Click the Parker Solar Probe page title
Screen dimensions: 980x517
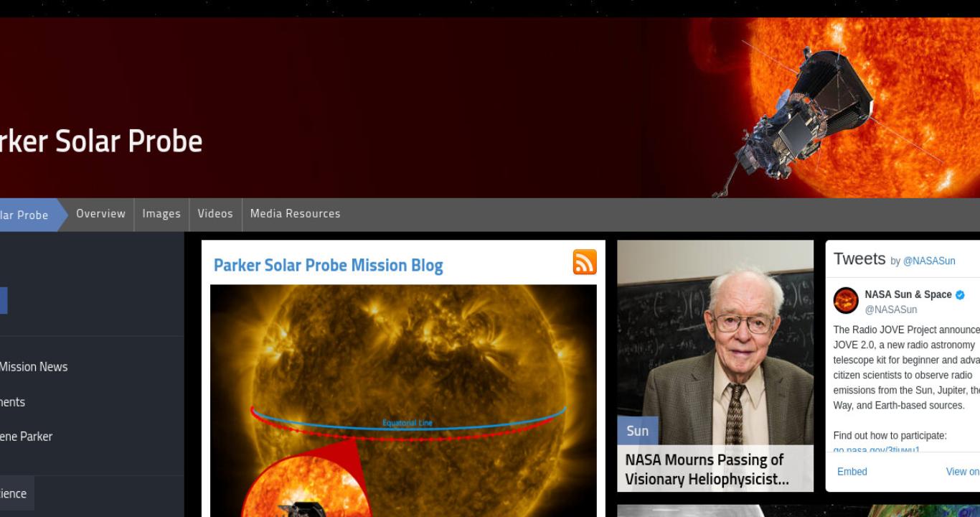[101, 141]
